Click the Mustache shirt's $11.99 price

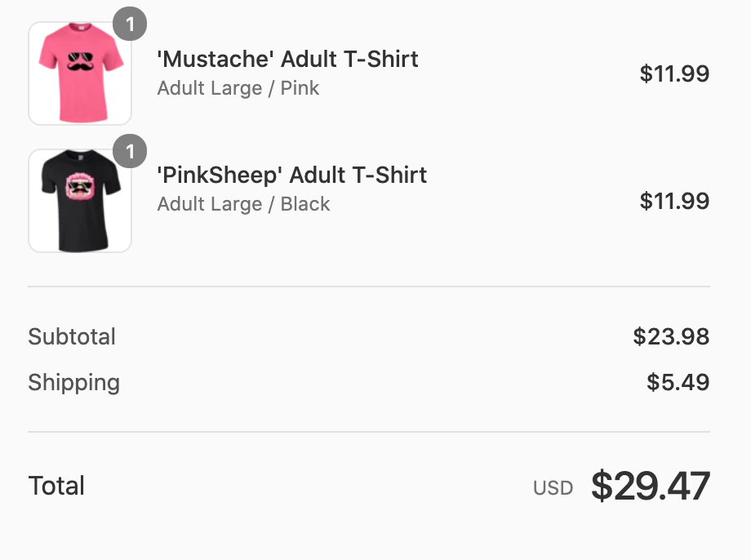coord(674,74)
